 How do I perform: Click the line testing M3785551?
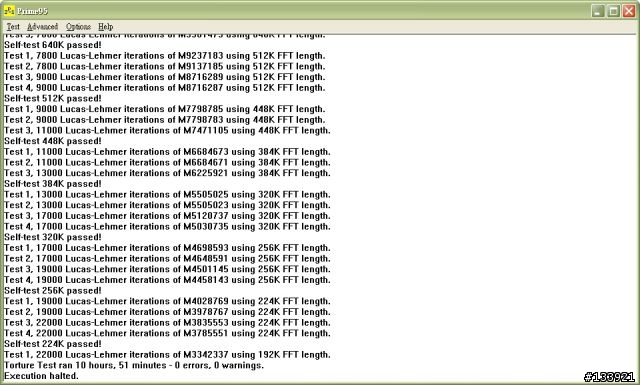click(167, 333)
